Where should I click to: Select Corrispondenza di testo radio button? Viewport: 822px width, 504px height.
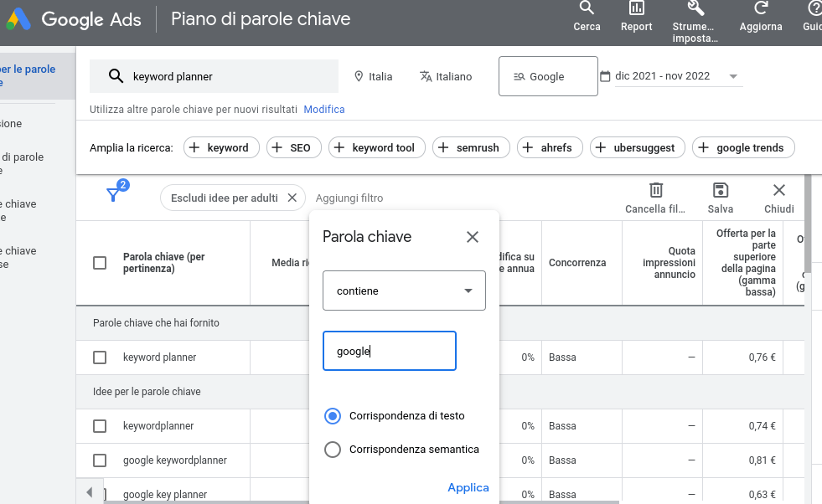pos(333,416)
